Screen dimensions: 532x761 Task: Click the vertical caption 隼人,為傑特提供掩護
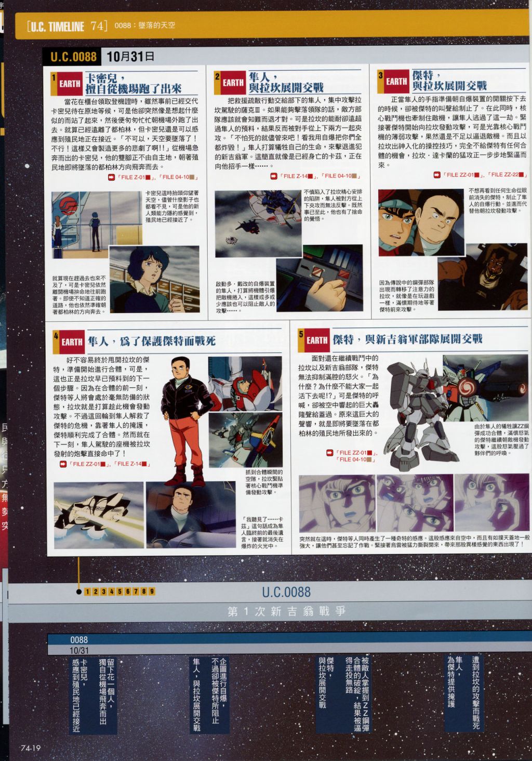(455, 681)
